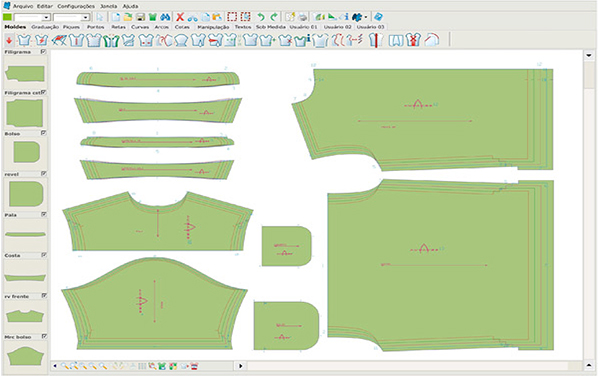The height and width of the screenshot is (378, 600).
Task: Open the first toolbar combo box dropdown
Action: coord(46,17)
